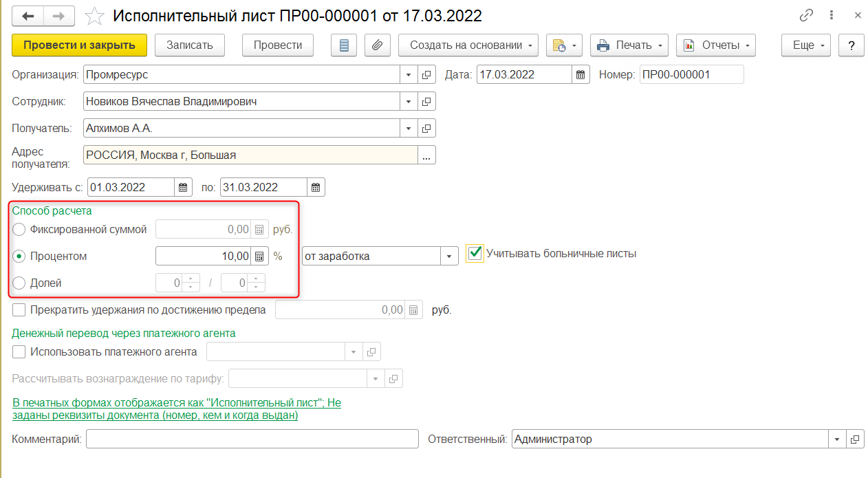Screen dimensions: 868x478
Task: Click the paperclip attached files icon
Action: pyautogui.click(x=377, y=45)
